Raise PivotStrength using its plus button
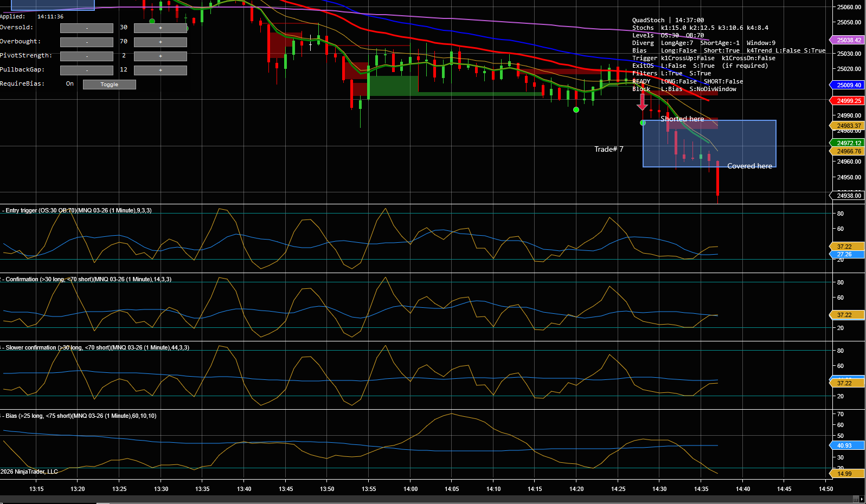This screenshot has width=866, height=504. pyautogui.click(x=161, y=56)
